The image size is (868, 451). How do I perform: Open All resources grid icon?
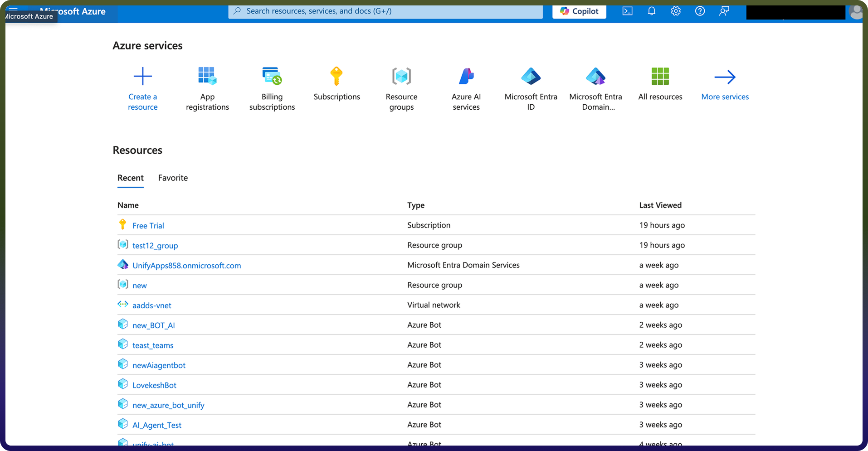coord(660,76)
